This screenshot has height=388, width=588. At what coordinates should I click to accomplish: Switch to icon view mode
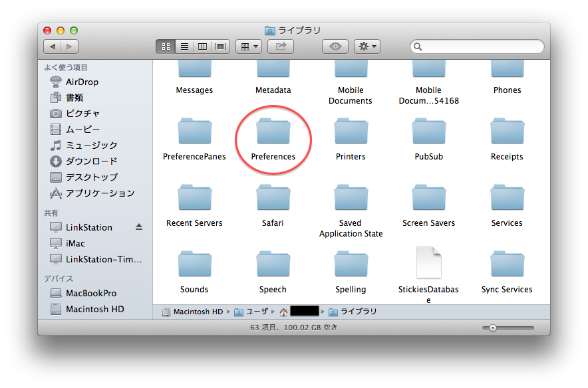[166, 47]
